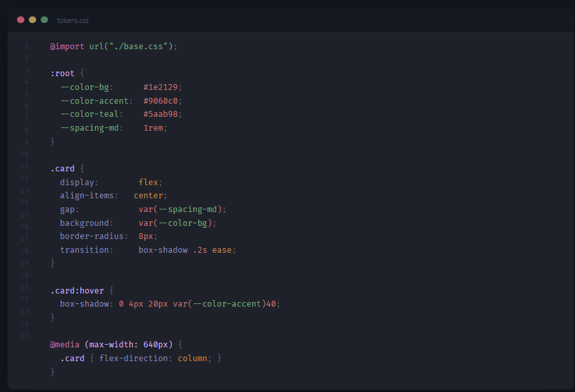Image resolution: width=575 pixels, height=392 pixels.
Task: Select the var(--spacing-md) gap value
Action: [x=181, y=209]
